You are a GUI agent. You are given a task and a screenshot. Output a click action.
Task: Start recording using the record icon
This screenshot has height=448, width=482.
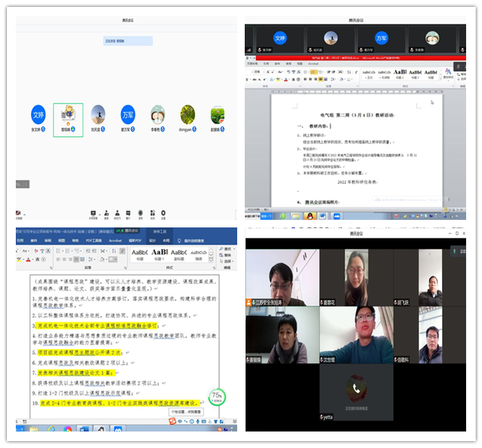pos(141,212)
